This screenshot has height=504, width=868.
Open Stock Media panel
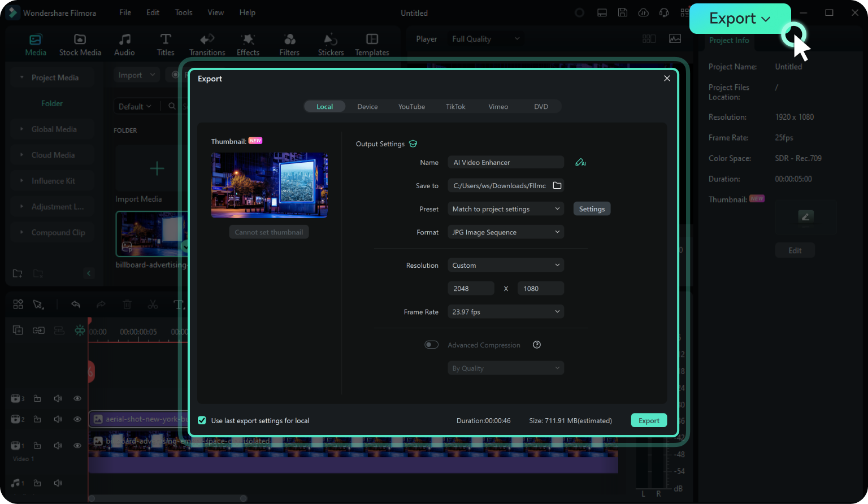pyautogui.click(x=80, y=45)
